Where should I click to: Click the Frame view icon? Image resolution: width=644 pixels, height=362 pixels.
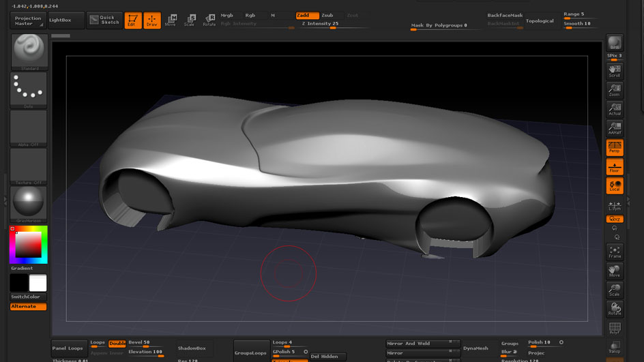[615, 252]
